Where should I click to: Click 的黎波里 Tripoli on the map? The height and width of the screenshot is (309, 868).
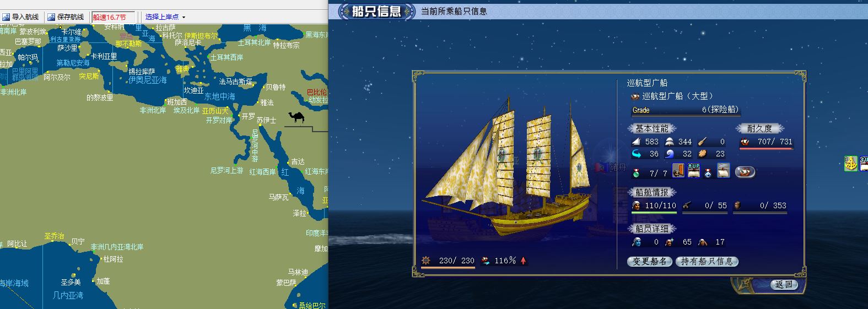100,97
